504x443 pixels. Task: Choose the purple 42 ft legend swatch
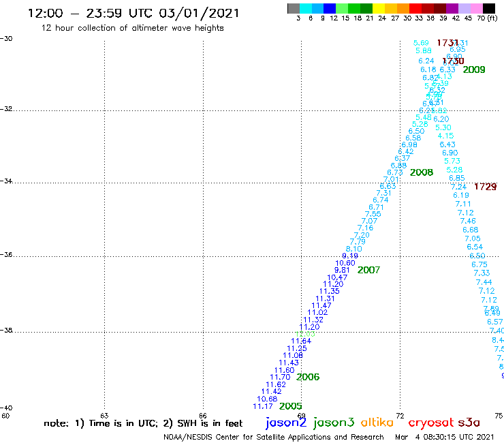pos(452,8)
